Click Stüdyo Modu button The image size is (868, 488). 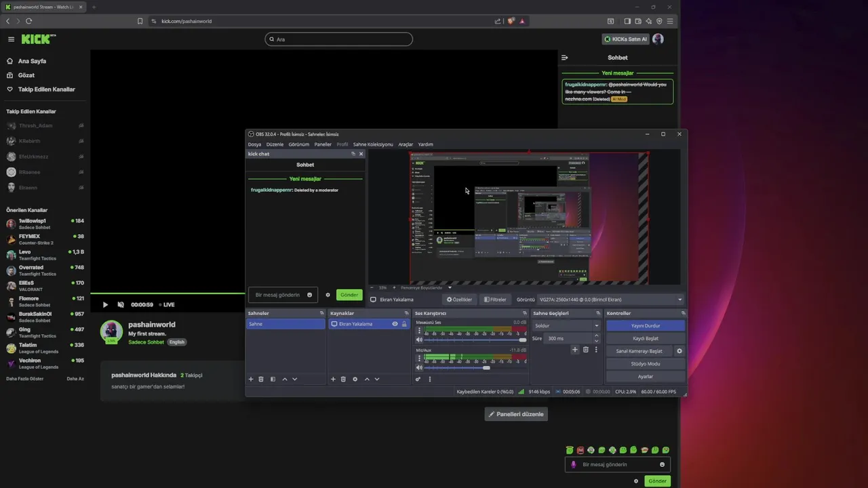[646, 363]
